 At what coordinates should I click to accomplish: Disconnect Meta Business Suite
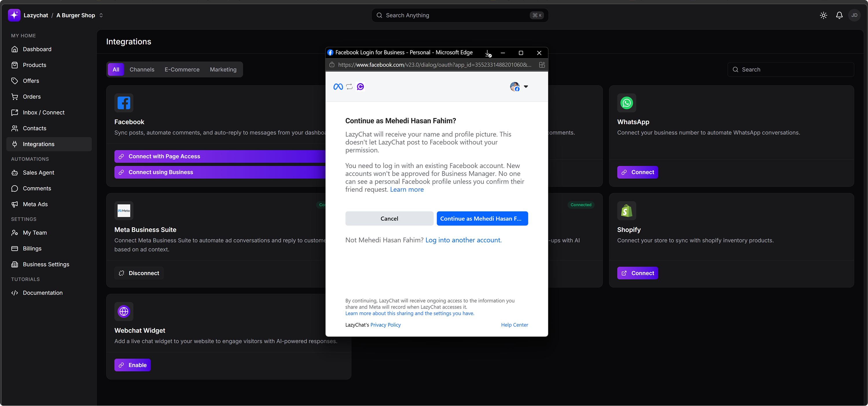[x=139, y=273]
